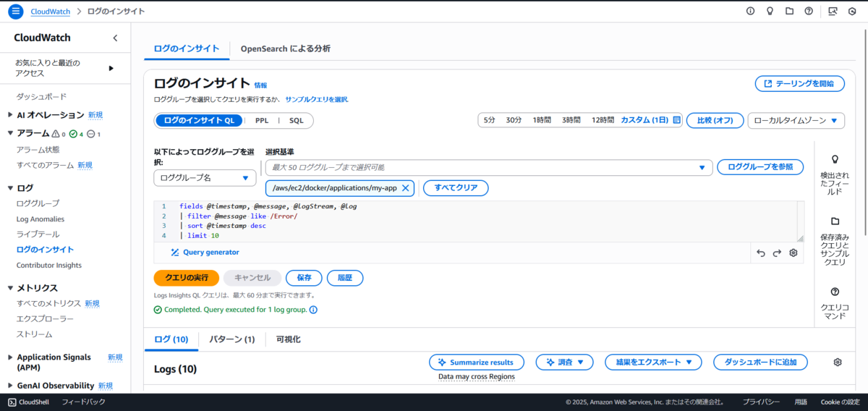
Task: Set time range to 1時間
Action: tap(543, 120)
